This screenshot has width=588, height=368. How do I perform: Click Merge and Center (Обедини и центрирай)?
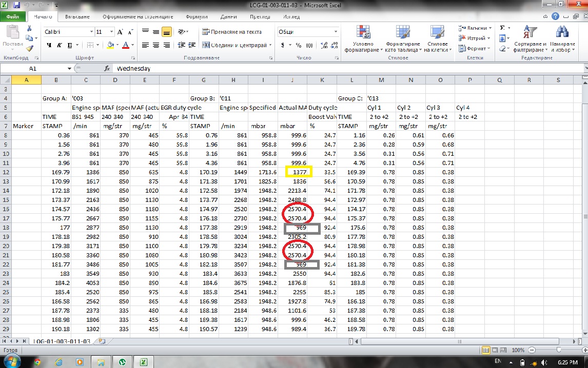234,45
